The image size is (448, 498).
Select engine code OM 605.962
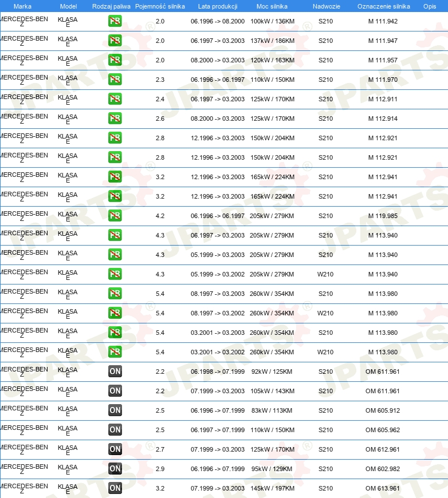[x=383, y=430]
